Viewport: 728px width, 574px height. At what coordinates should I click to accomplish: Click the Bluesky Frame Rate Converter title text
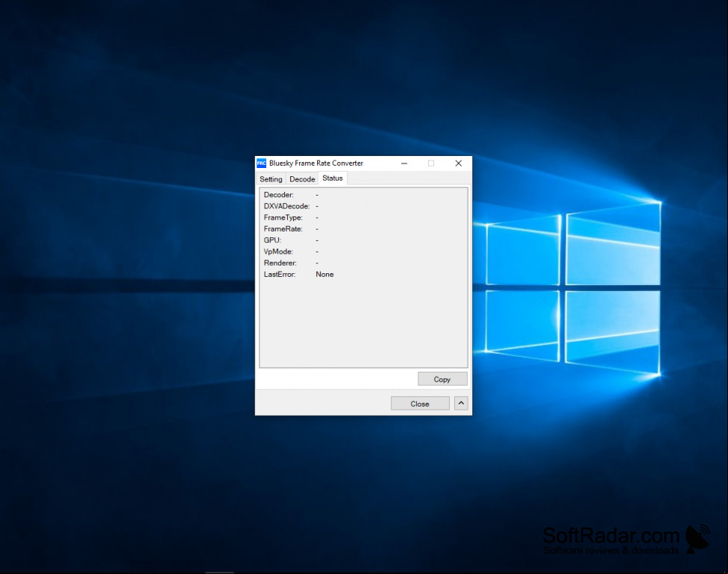(x=316, y=163)
